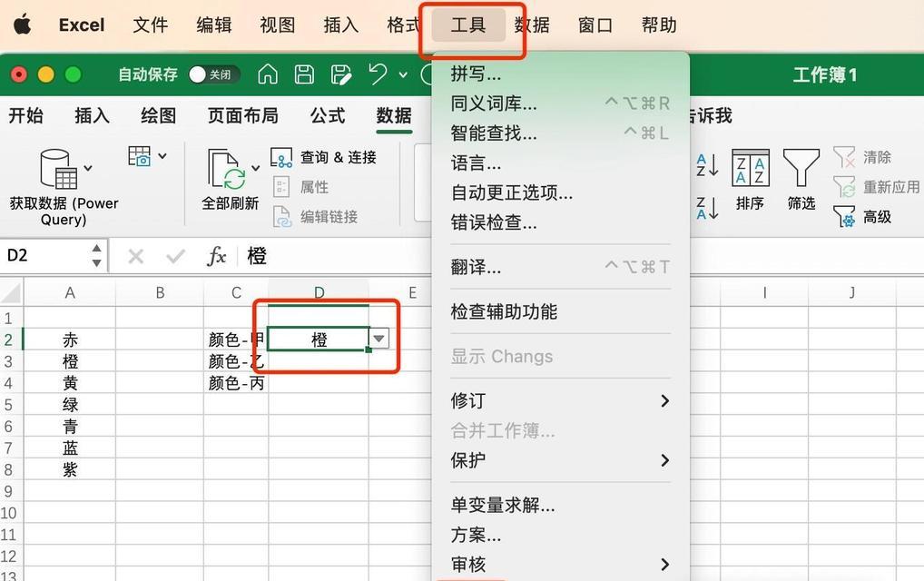Sort descending with the Z-A icon
This screenshot has width=924, height=581.
click(707, 208)
